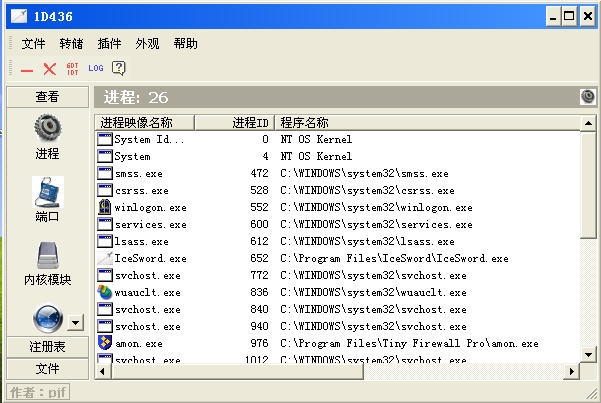Click the vertical scrollbar thumb

click(x=588, y=185)
